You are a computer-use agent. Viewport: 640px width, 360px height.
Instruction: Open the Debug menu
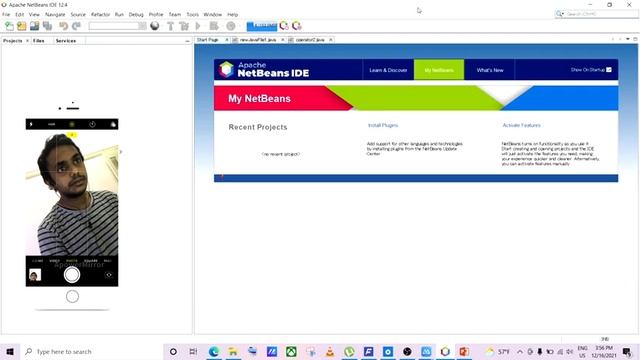pos(136,14)
